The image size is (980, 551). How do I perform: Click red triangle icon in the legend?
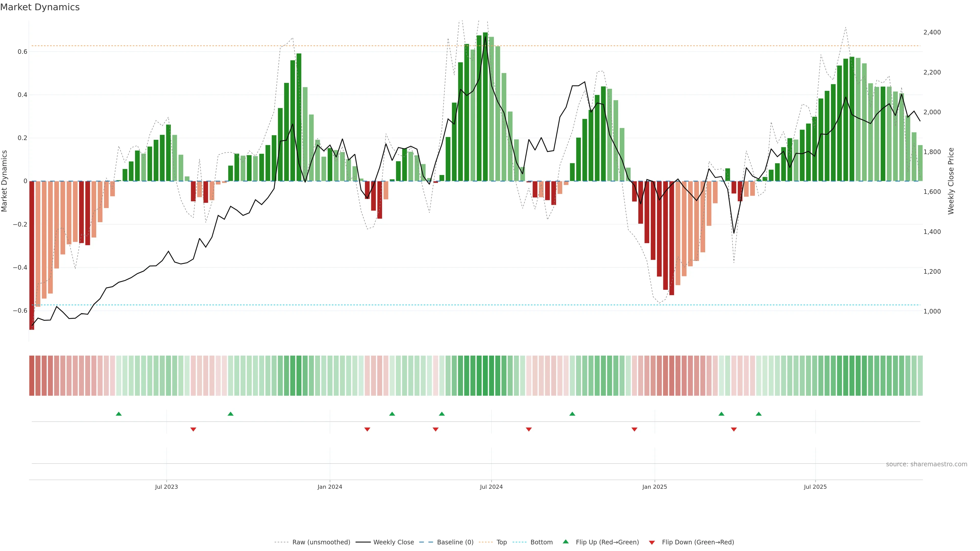click(652, 542)
